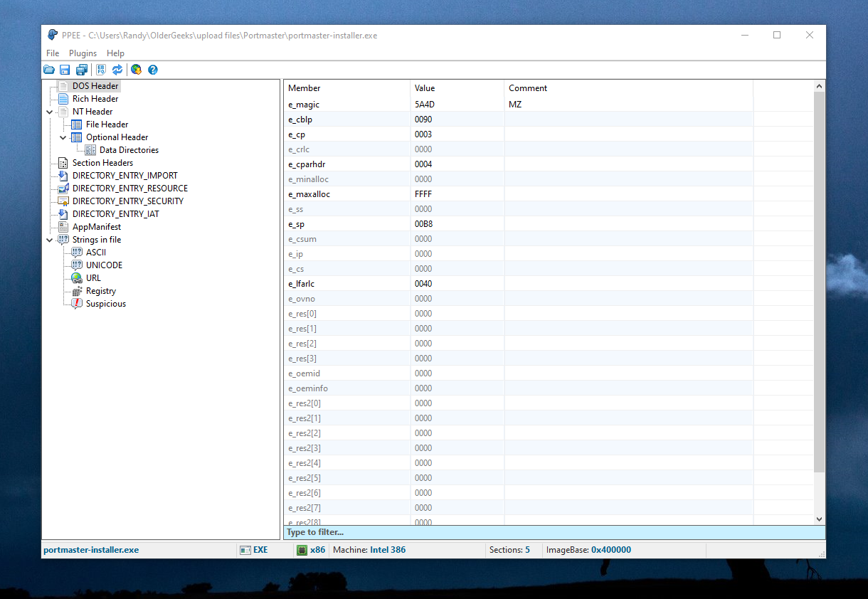868x599 pixels.
Task: Click the 0090 value cell
Action: tap(457, 120)
